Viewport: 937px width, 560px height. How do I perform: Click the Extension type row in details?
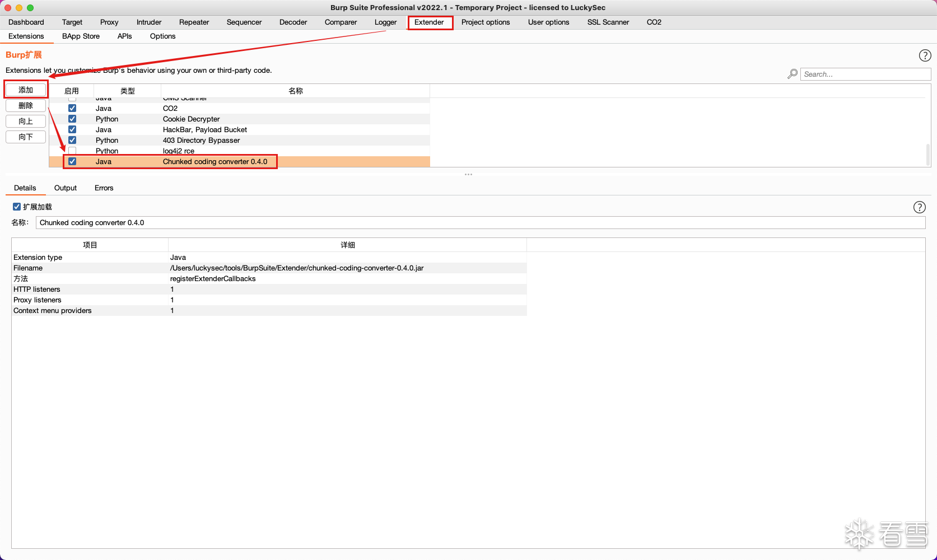pyautogui.click(x=269, y=258)
